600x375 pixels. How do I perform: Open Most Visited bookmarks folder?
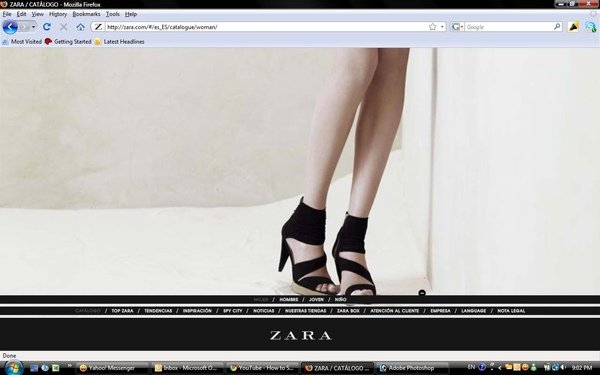(x=22, y=42)
